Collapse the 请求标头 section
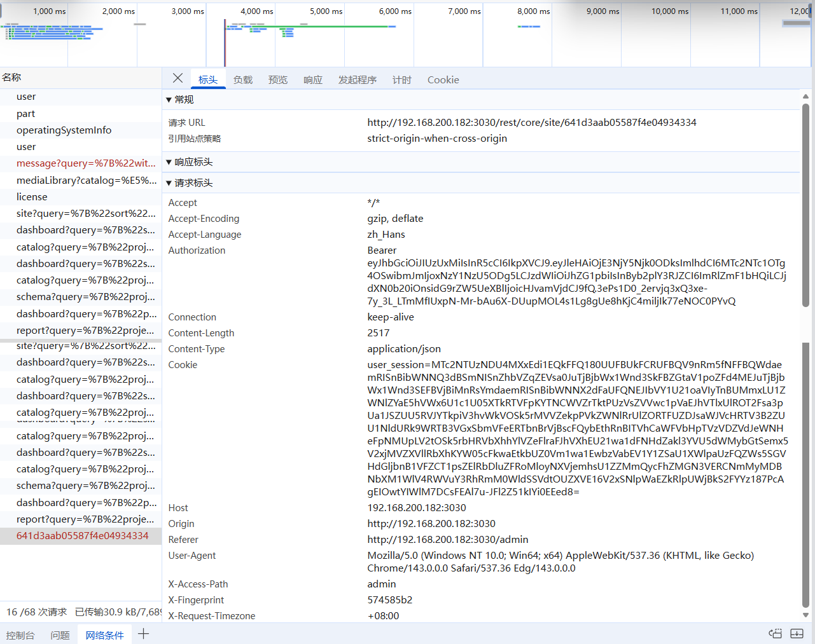 point(192,183)
